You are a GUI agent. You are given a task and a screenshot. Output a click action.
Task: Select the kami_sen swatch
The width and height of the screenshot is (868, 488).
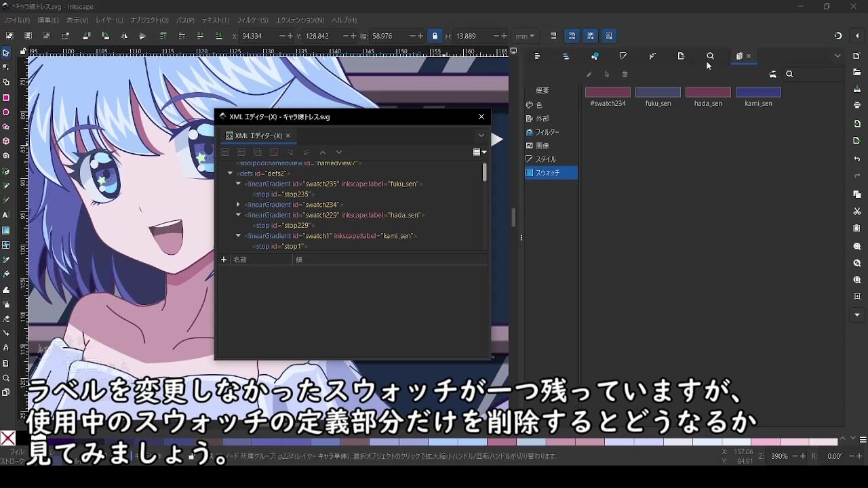click(758, 96)
